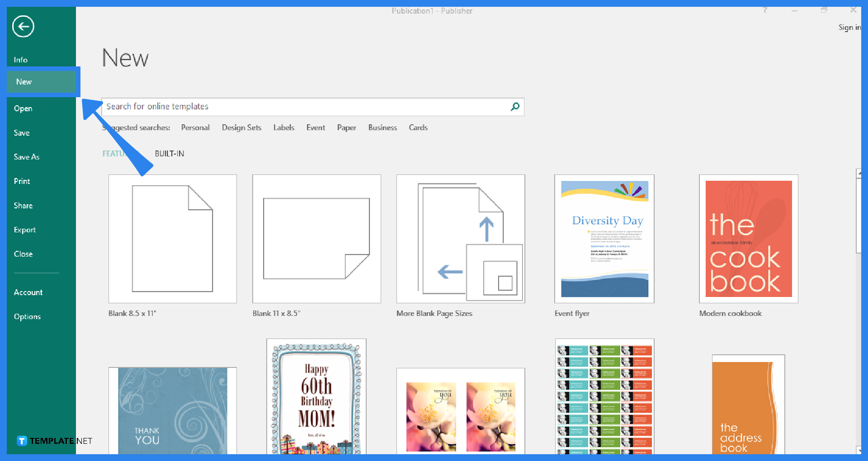Open the Export options

pyautogui.click(x=25, y=230)
